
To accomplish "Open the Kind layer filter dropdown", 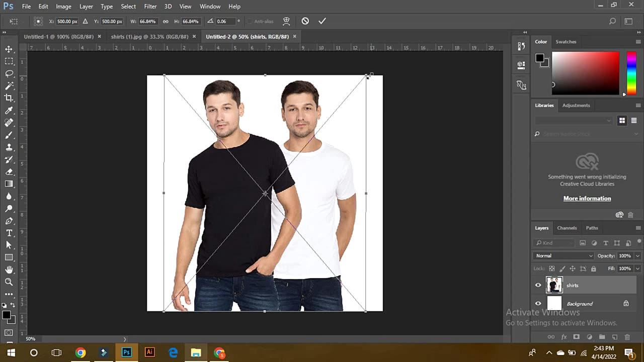I will pyautogui.click(x=555, y=243).
